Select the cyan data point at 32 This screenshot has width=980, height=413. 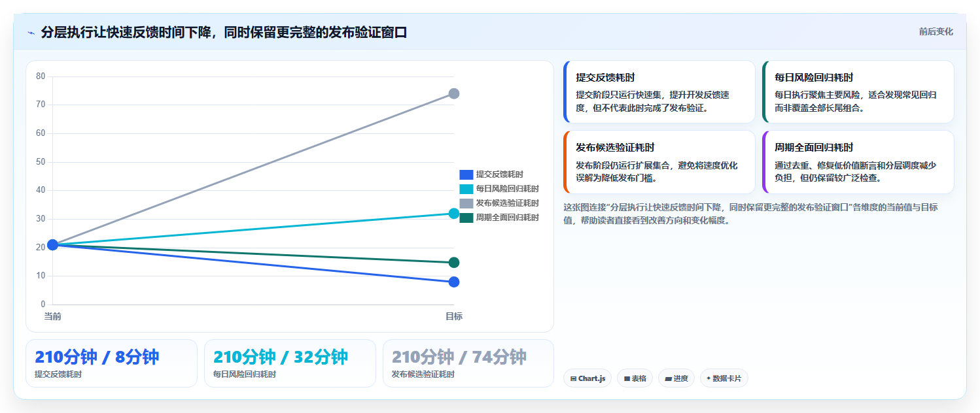454,213
